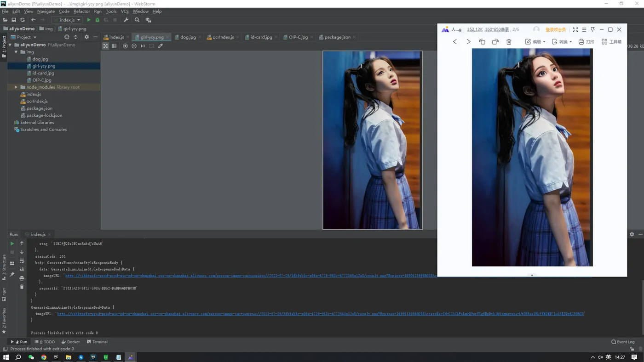The image size is (644, 362).
Task: Navigate back with the left arrow toolbar icon
Action: [x=33, y=20]
